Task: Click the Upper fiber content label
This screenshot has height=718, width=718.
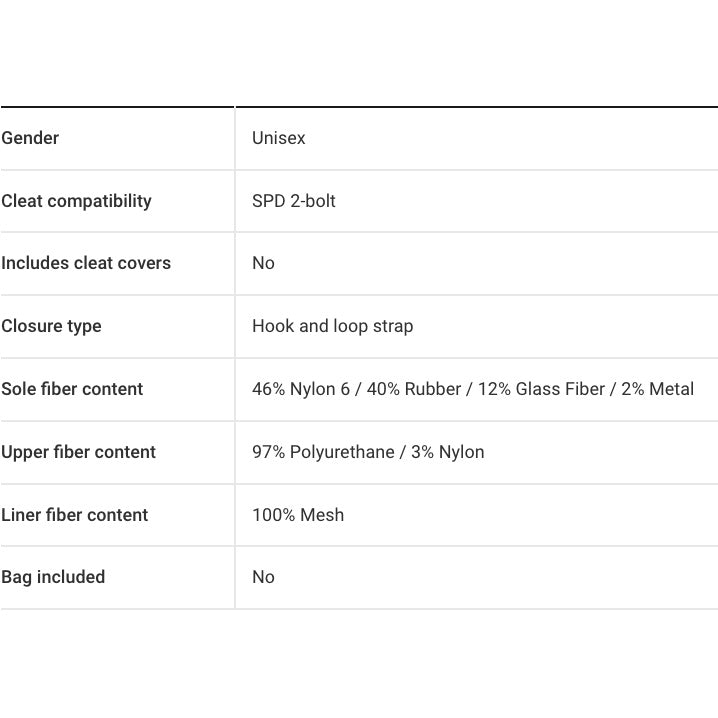Action: point(78,452)
